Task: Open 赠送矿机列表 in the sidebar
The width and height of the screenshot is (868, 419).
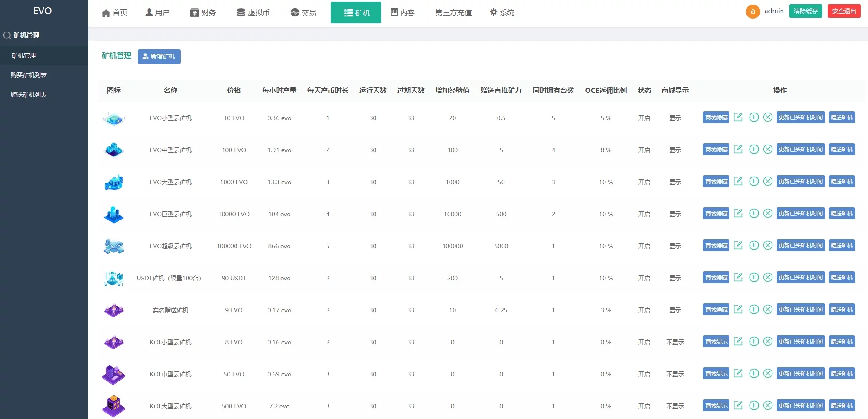Action: pyautogui.click(x=27, y=94)
